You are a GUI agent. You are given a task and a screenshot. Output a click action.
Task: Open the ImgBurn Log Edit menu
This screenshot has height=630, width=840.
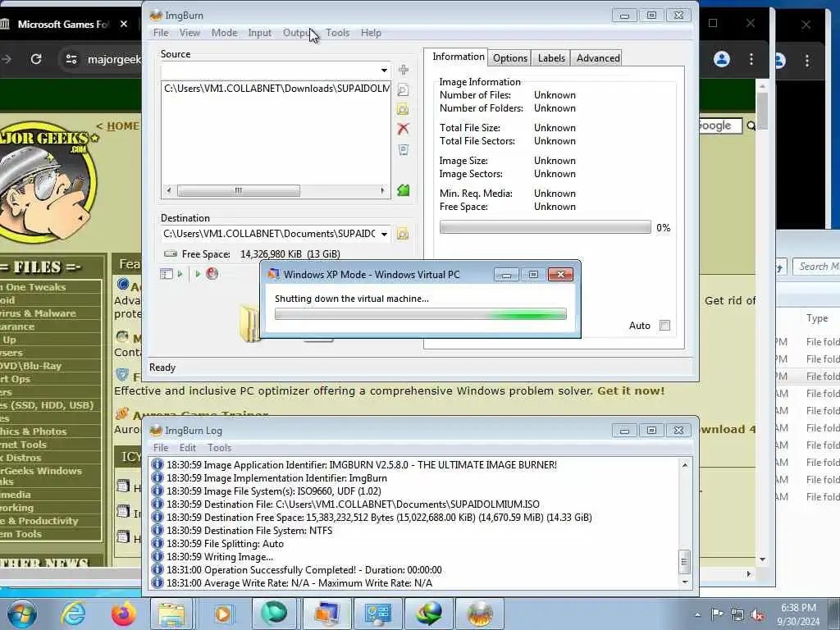pos(188,448)
